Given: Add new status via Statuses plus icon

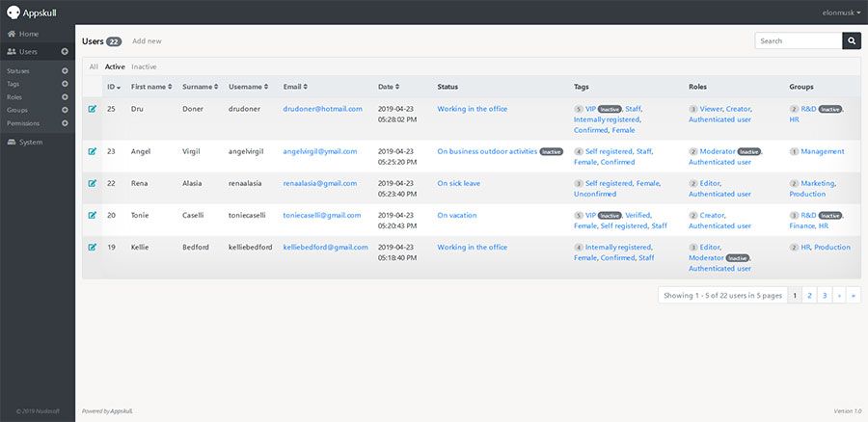Looking at the screenshot, I should coord(65,70).
